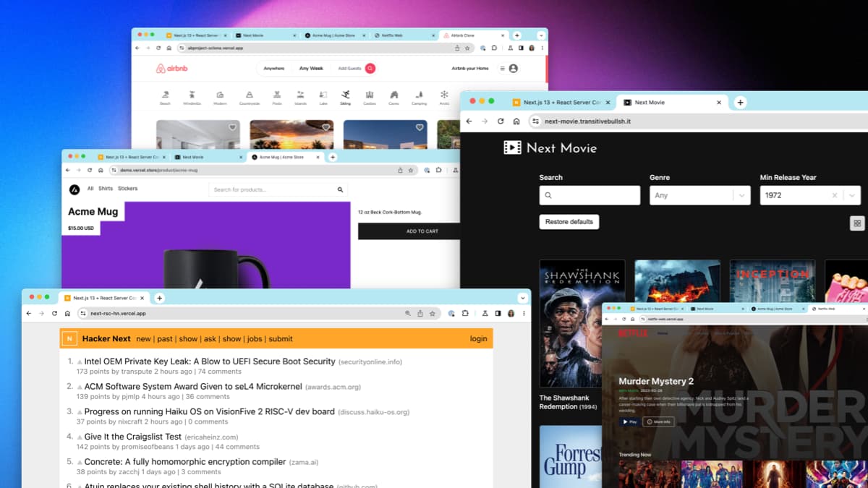Open the 'jobs' link in Hacker Next nav
This screenshot has height=488, width=868.
coord(254,338)
